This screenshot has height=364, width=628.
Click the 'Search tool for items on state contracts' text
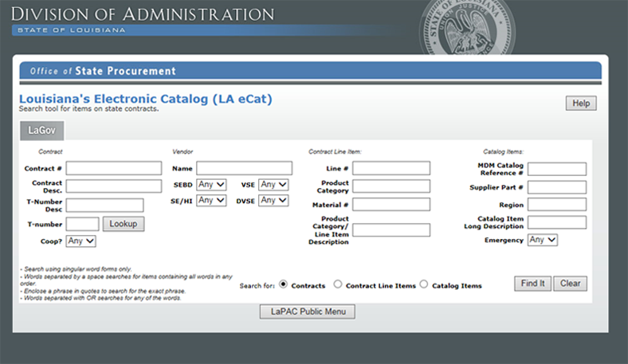(89, 109)
